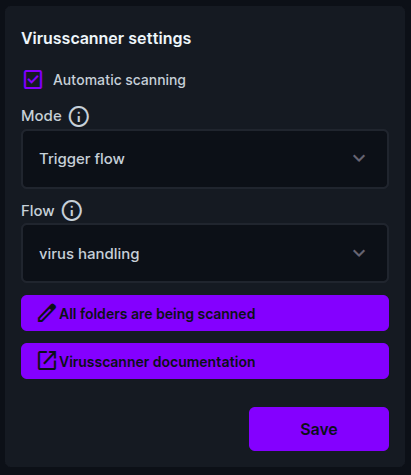This screenshot has width=411, height=475.
Task: Expand the Mode dropdown showing Trigger flow
Action: pos(205,159)
